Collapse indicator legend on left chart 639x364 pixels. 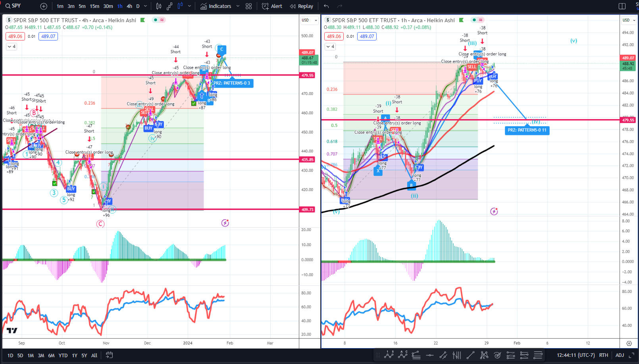pyautogui.click(x=12, y=46)
